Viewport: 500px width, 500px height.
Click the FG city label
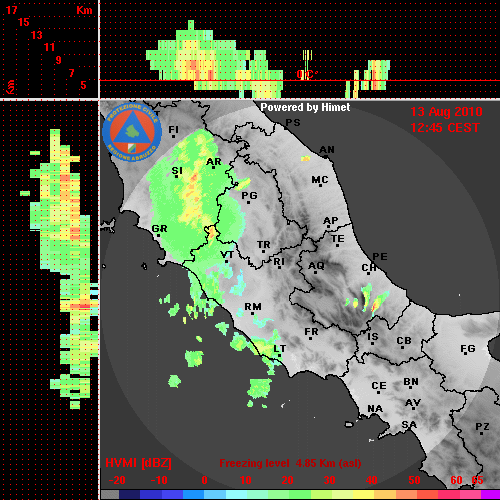[x=468, y=349]
